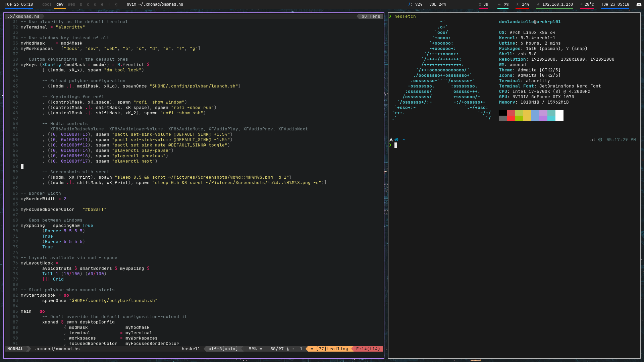Switch to workspace b
Image resolution: width=644 pixels, height=362 pixels.
point(81,4)
